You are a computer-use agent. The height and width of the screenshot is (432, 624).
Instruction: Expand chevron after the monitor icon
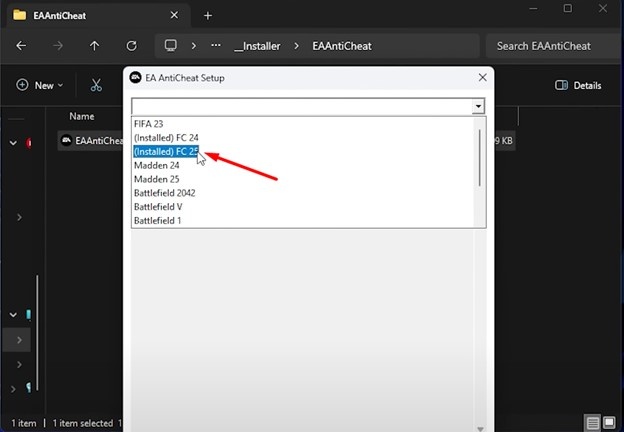[193, 46]
